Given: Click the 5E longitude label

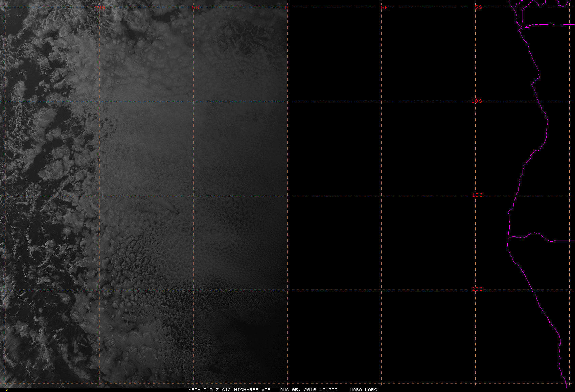Looking at the screenshot, I should [384, 8].
